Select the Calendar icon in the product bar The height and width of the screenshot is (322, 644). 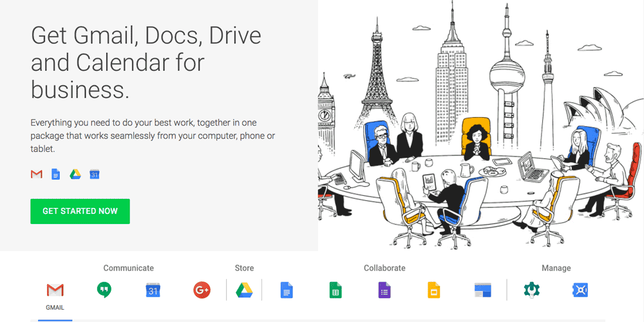point(153,290)
